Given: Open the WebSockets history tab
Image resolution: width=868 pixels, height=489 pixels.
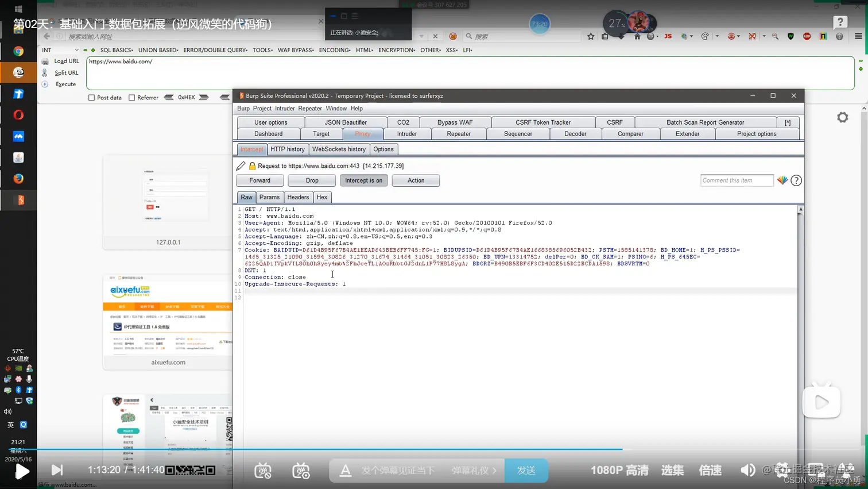Looking at the screenshot, I should pyautogui.click(x=339, y=149).
